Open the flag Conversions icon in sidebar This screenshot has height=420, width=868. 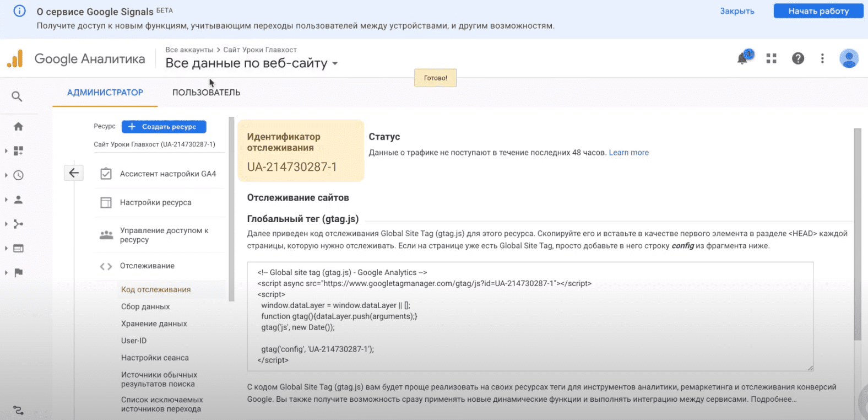click(x=18, y=273)
